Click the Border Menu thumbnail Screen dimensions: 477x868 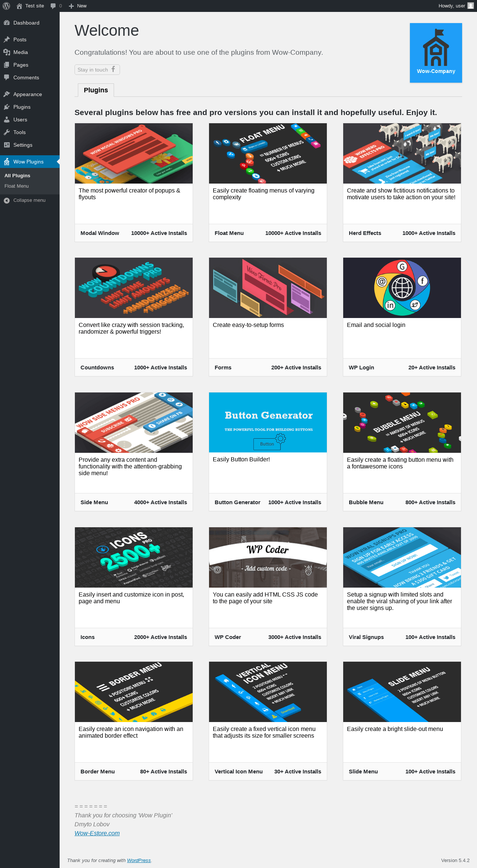pyautogui.click(x=134, y=692)
